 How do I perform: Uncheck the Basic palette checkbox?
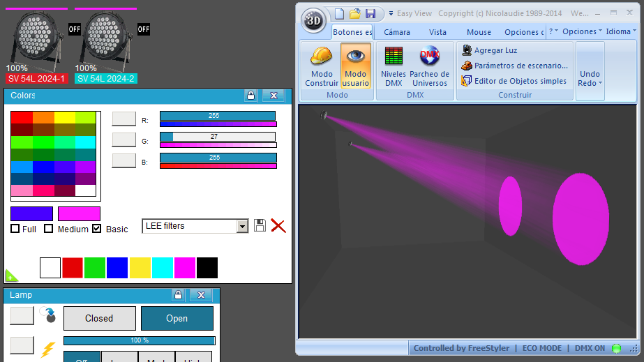pyautogui.click(x=96, y=229)
